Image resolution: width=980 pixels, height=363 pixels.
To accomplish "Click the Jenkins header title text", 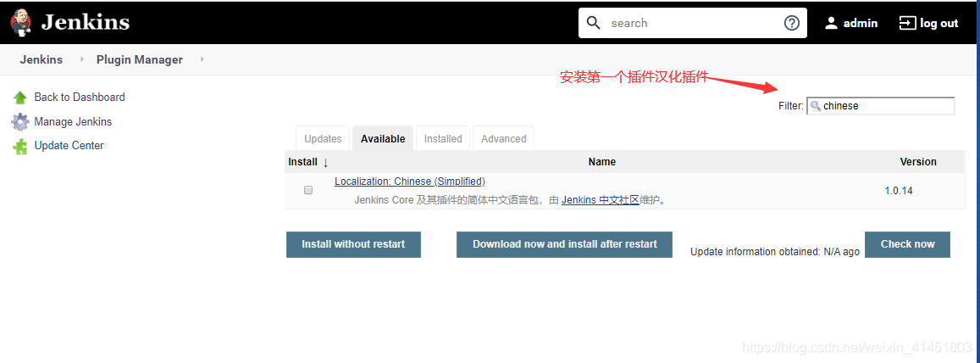I will 86,23.
